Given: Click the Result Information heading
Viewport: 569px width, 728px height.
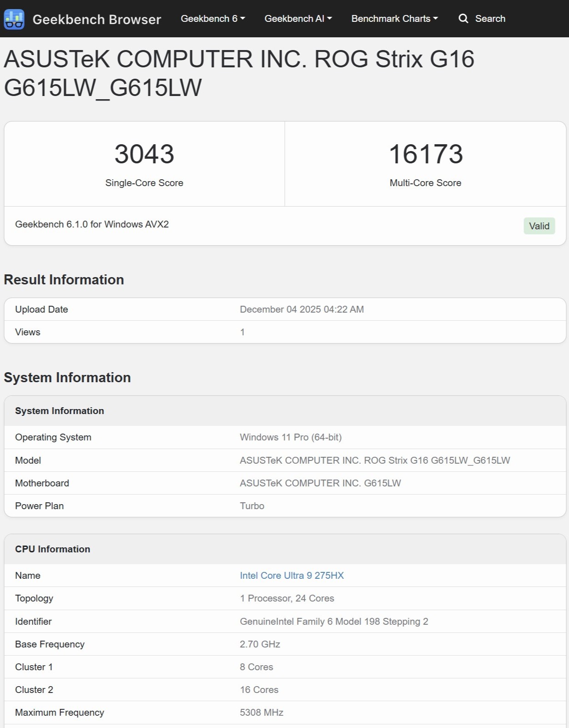Looking at the screenshot, I should coord(64,279).
